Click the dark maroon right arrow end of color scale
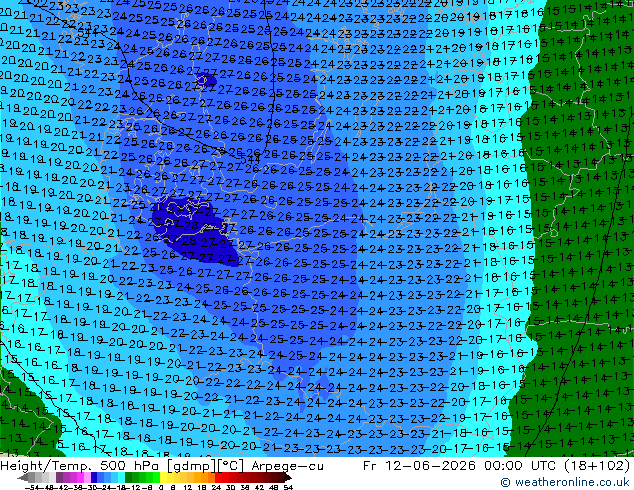Screen dimensions: 634x490 pos(288,478)
